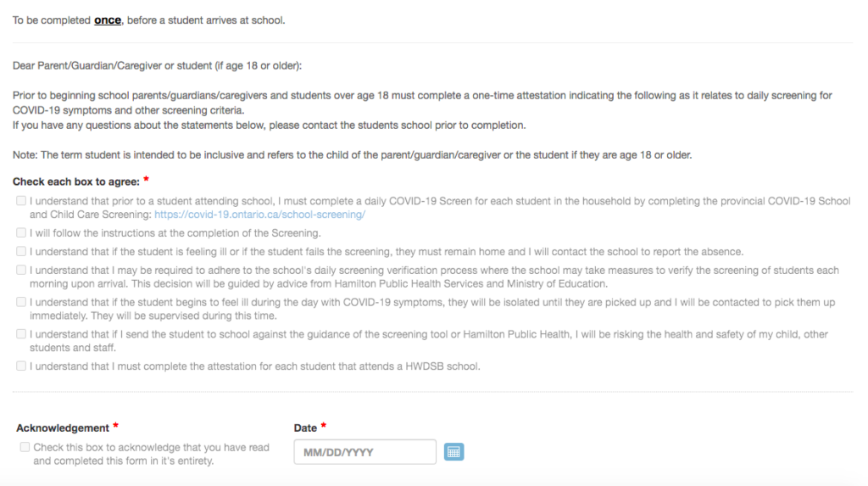Viewport: 868px width, 486px height.
Task: Click the 'If you have any questions' sentence
Action: click(x=269, y=126)
